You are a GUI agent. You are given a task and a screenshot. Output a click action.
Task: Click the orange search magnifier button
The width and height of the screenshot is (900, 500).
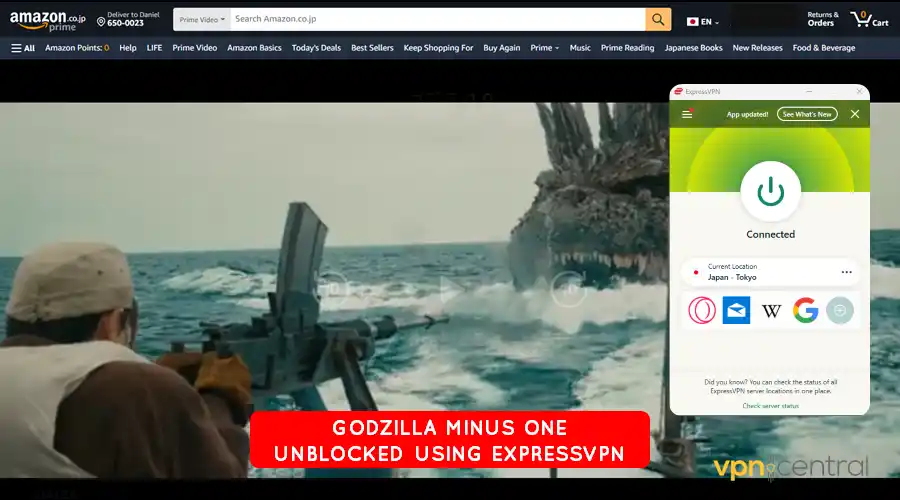658,20
